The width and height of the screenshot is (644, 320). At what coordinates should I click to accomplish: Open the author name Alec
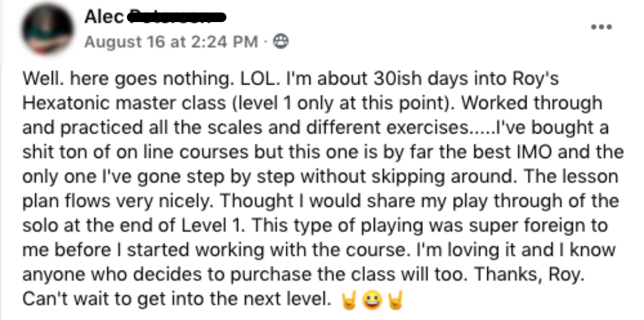click(103, 17)
